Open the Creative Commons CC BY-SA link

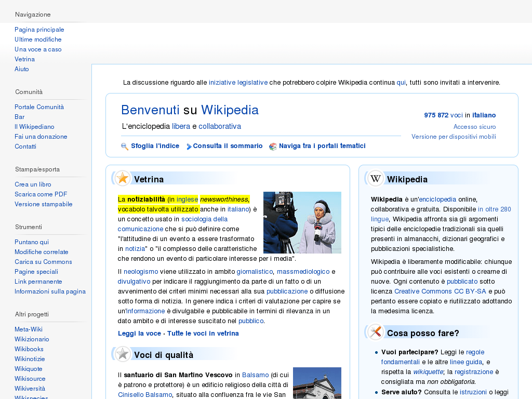coord(440,291)
